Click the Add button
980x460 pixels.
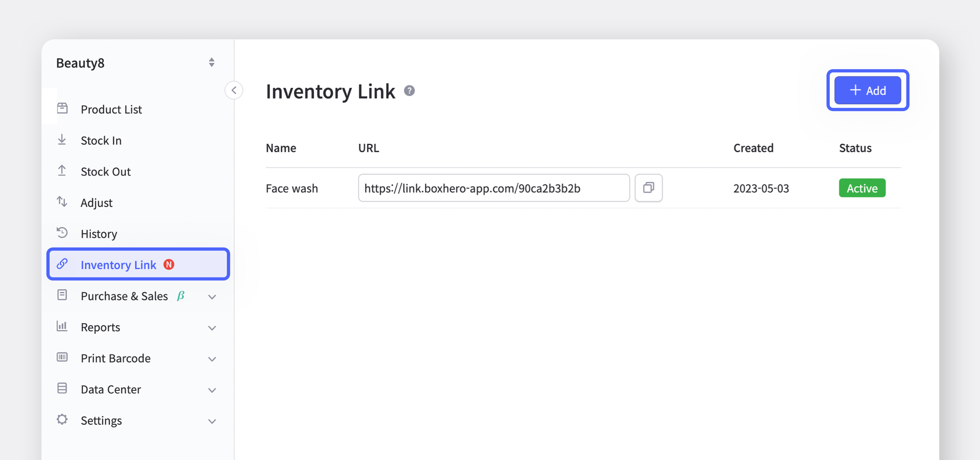(867, 90)
